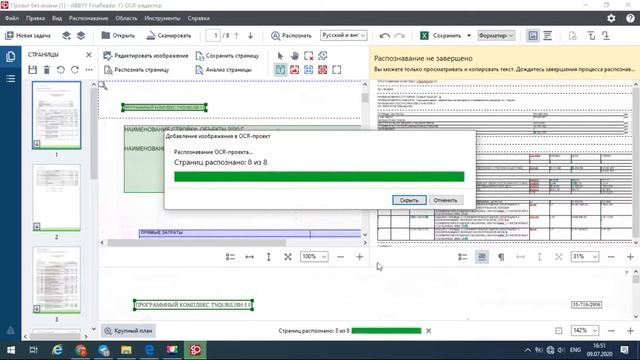Toggle paragraph marks in text pane
Image resolution: width=640 pixels, height=360 pixels.
coord(501,257)
